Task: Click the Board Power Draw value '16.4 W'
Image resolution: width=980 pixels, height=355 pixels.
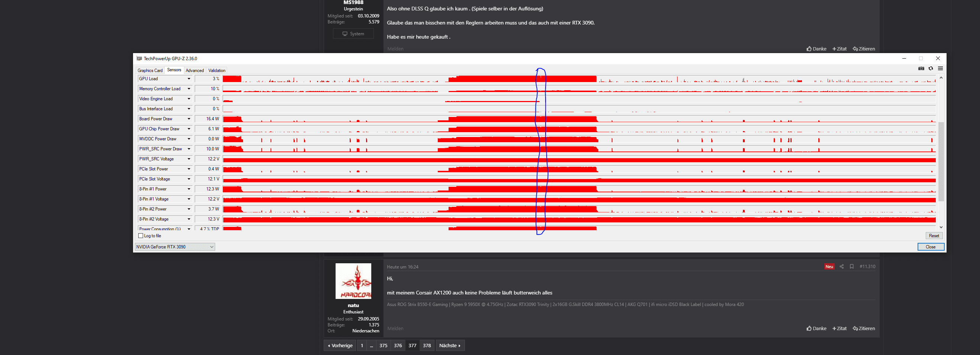Action: click(207, 118)
